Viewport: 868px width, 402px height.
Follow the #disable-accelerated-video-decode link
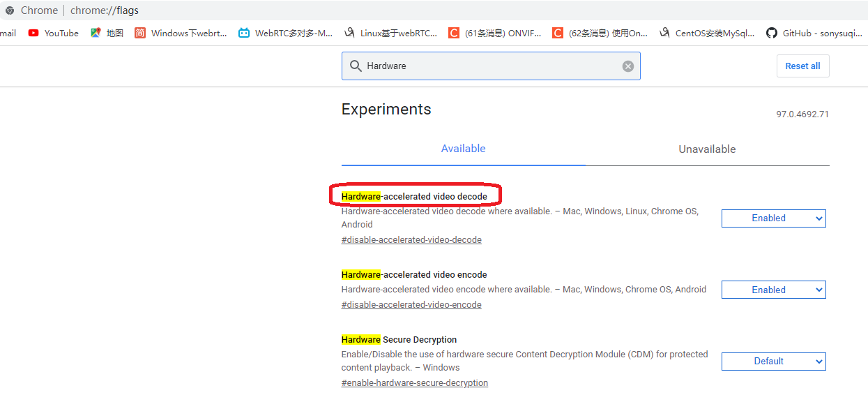pyautogui.click(x=411, y=240)
